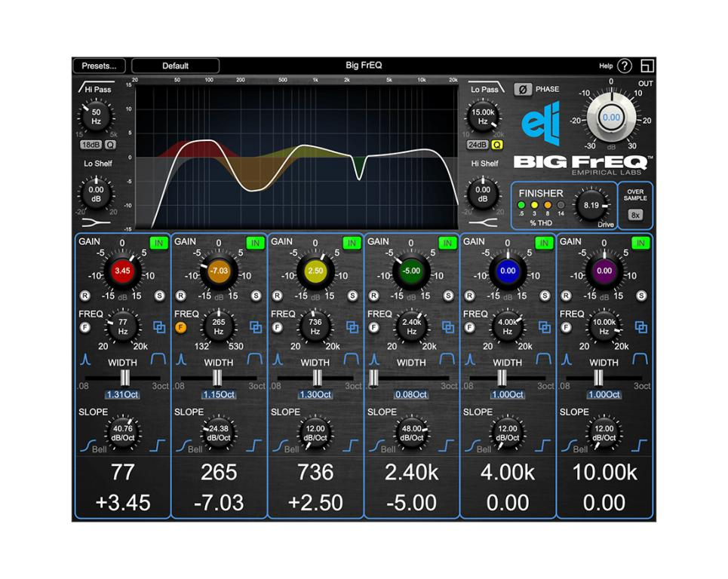Toggle the yellow Lo Pass Q button
Viewport: 728px width, 579px height.
(497, 145)
